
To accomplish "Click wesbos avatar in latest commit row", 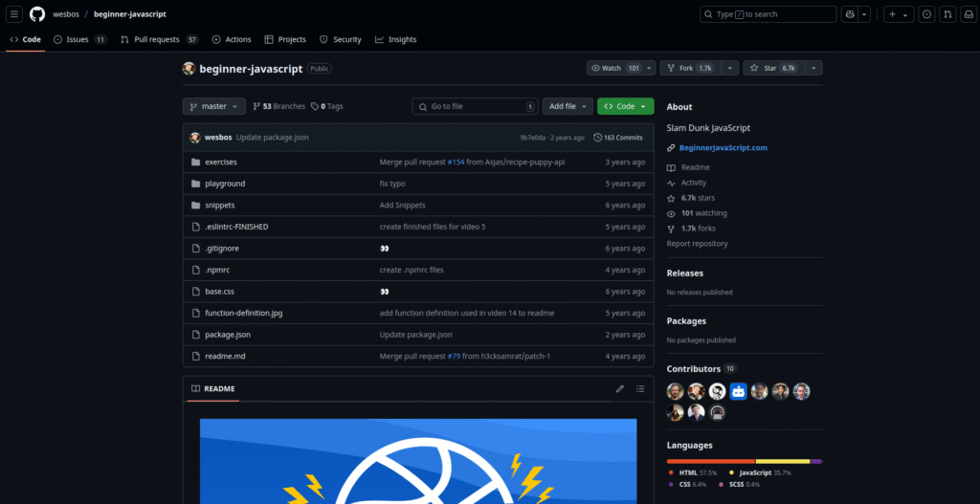I will 195,138.
